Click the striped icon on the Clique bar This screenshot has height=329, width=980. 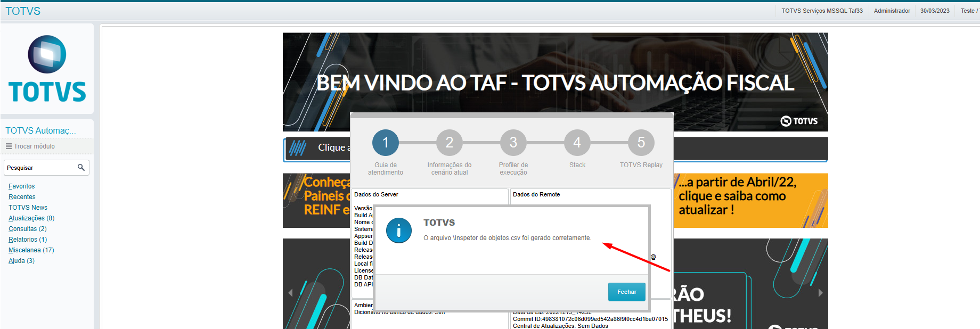point(298,147)
